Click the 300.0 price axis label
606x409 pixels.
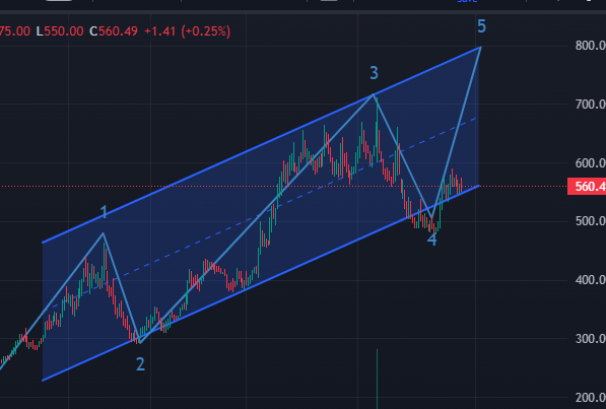(590, 339)
